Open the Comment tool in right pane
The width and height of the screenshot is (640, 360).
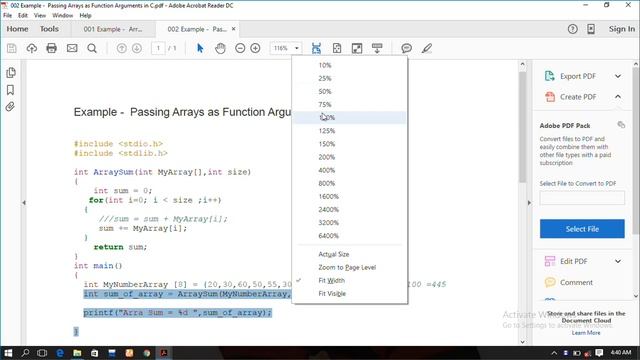(x=576, y=282)
